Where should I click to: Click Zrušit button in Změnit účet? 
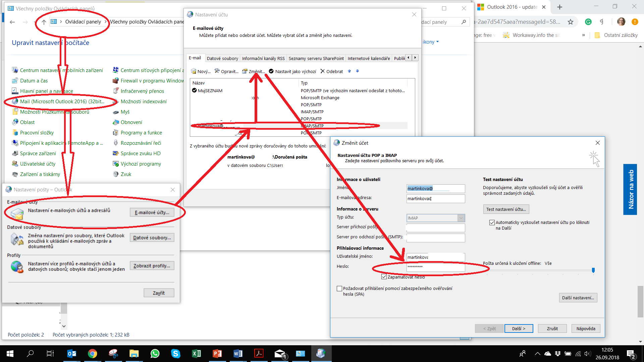tap(552, 328)
